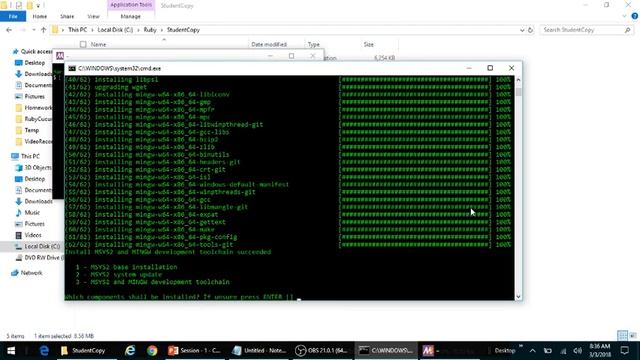Switch to MSYS2 taskbar button
Image resolution: width=640 pixels, height=360 pixels.
coord(449,351)
